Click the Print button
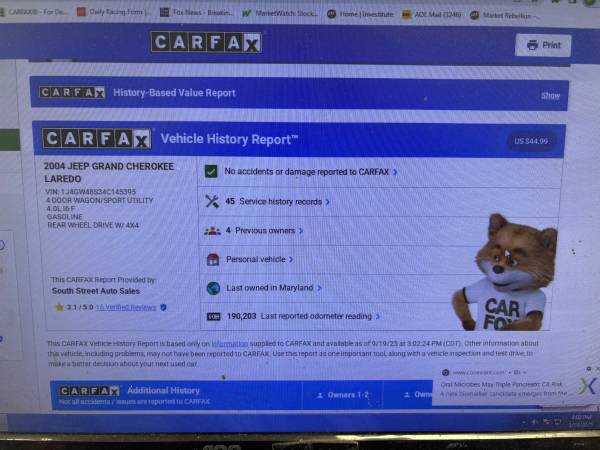 [543, 46]
